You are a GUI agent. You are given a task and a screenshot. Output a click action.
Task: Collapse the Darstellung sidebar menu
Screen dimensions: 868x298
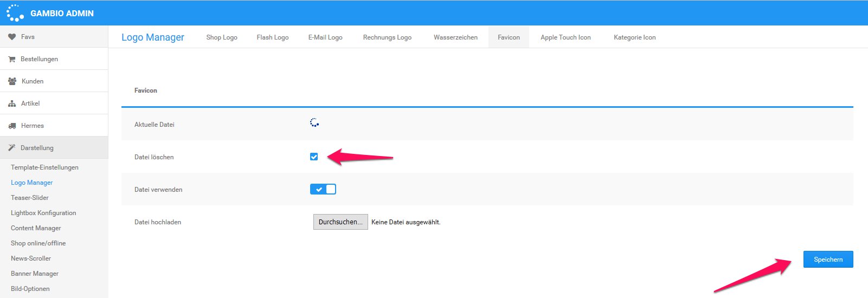(37, 148)
